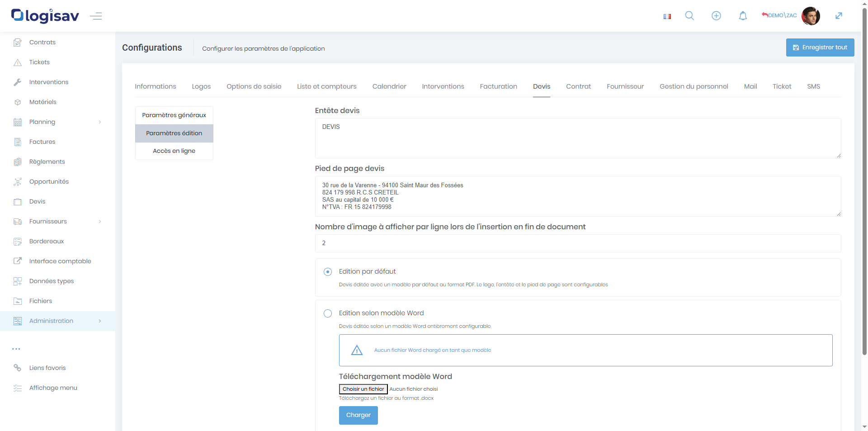Click the search magnifier icon in header
The width and height of the screenshot is (868, 431).
click(x=689, y=16)
